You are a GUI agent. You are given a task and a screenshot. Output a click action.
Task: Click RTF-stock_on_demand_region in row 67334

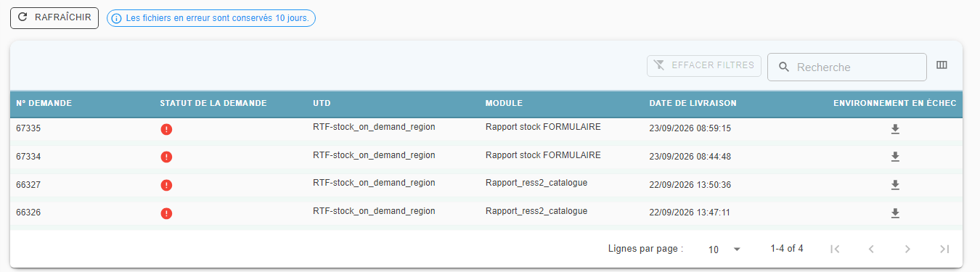[x=374, y=154]
